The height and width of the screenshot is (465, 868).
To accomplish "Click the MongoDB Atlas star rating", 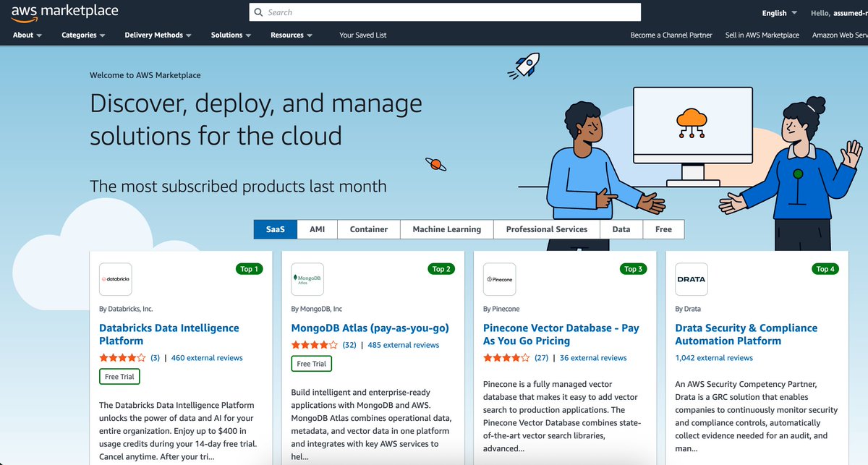I will coord(314,345).
